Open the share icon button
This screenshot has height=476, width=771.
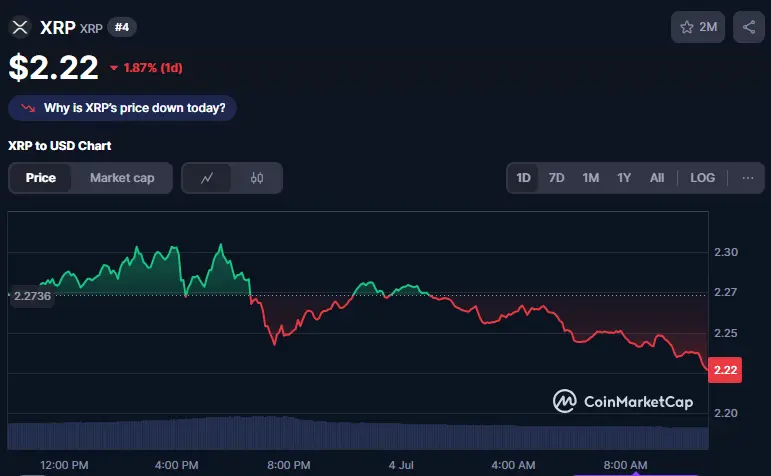[x=749, y=27]
